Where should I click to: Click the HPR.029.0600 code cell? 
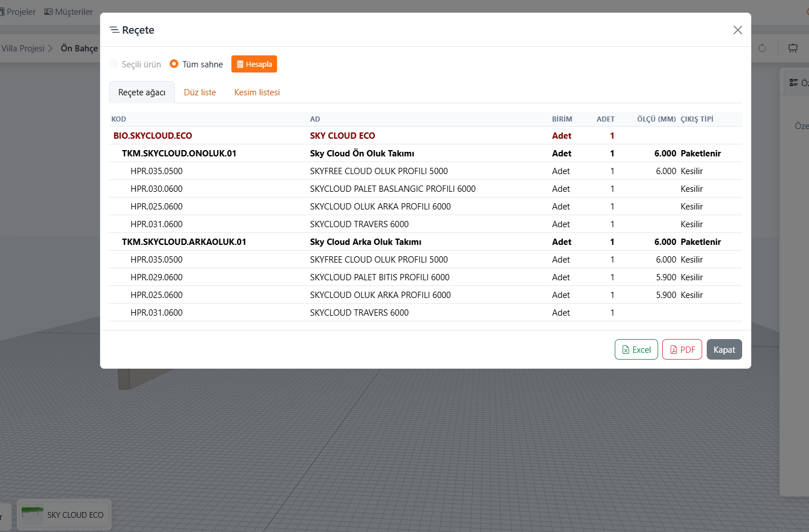click(x=157, y=277)
